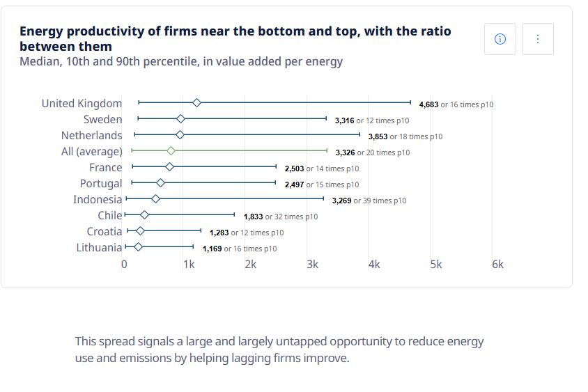Image resolution: width=588 pixels, height=392 pixels.
Task: Click Chile's median diamond marker
Action: [145, 214]
